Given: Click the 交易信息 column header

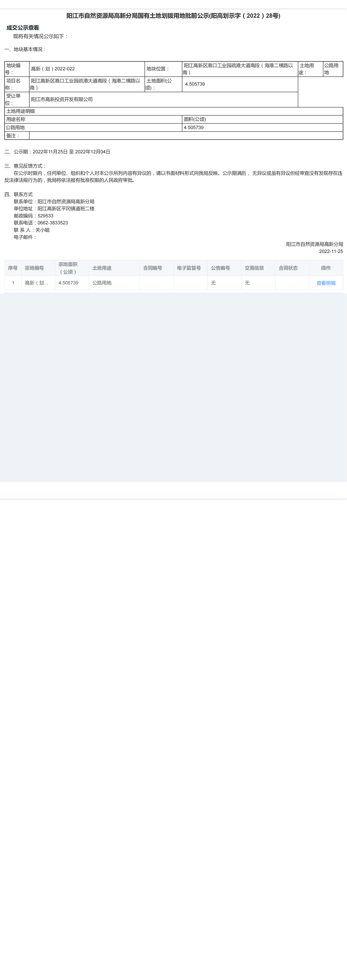Looking at the screenshot, I should click(258, 268).
